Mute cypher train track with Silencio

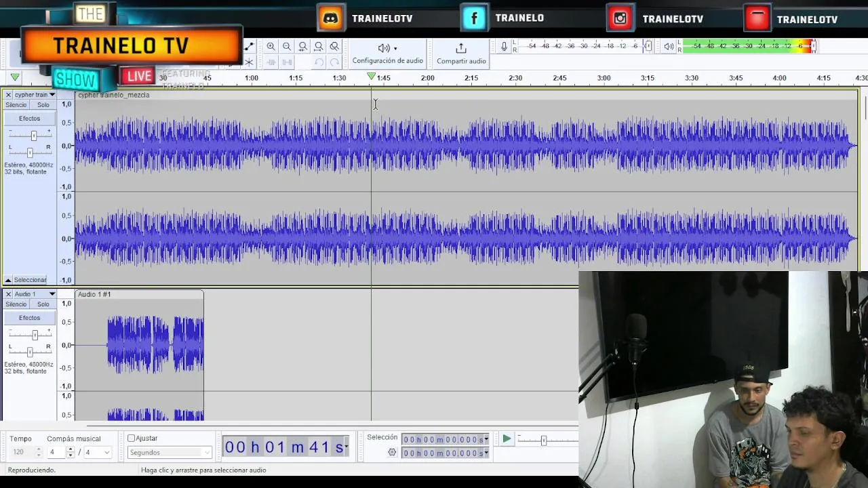pyautogui.click(x=16, y=105)
